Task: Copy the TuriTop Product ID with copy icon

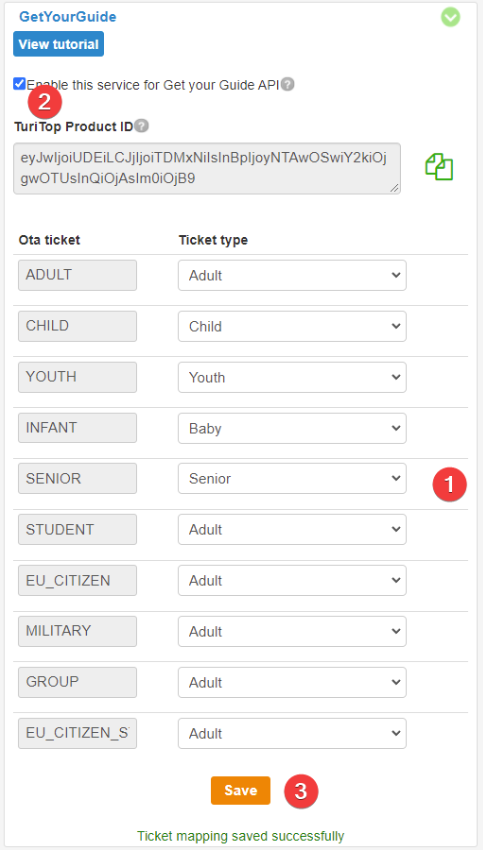Action: pyautogui.click(x=439, y=167)
